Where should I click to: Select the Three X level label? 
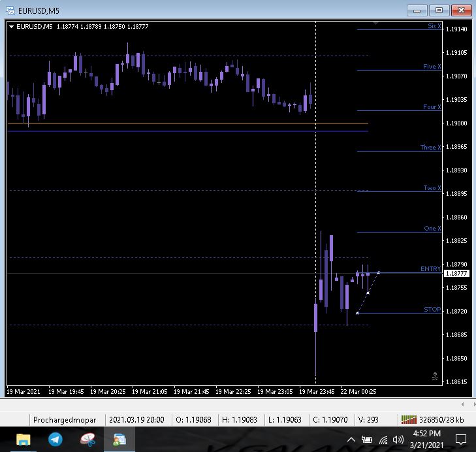tap(430, 148)
